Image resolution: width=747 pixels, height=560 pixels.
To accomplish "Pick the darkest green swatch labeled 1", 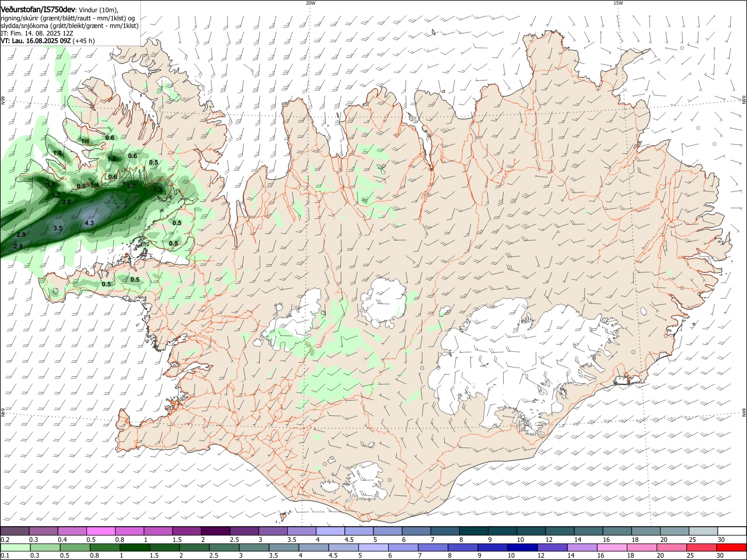I will (135, 547).
